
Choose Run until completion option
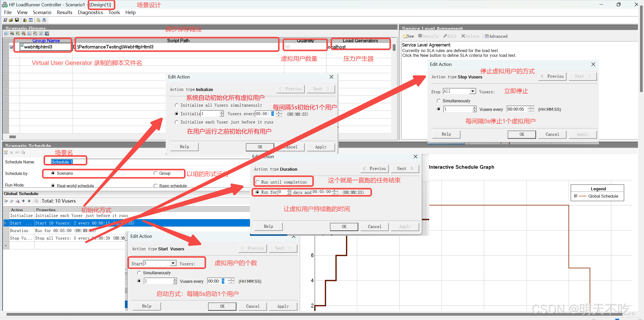point(258,182)
